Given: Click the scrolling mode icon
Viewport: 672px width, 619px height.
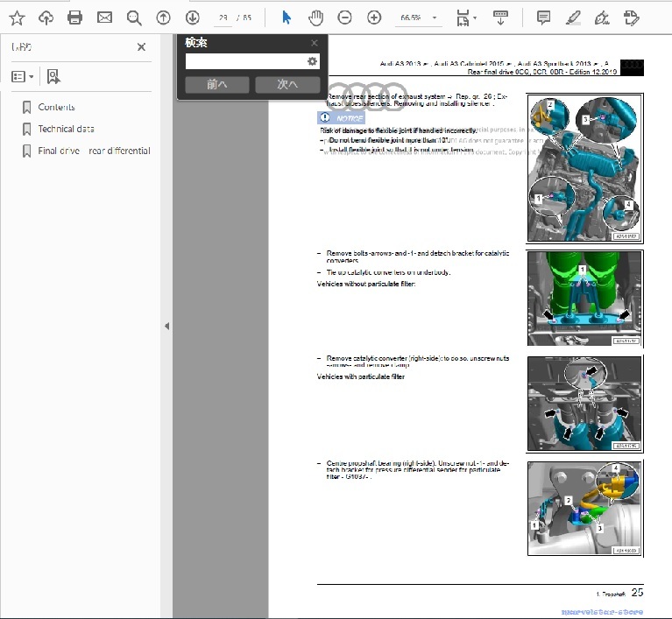Looking at the screenshot, I should point(500,18).
